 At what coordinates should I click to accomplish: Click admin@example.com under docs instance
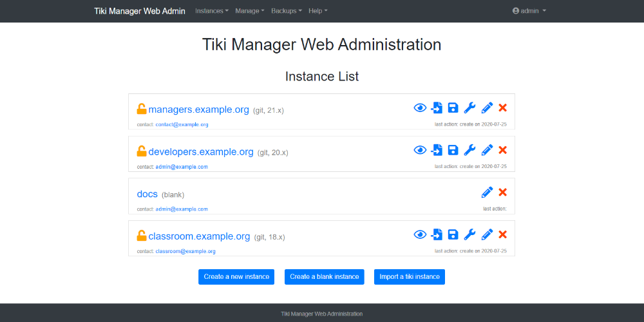coord(182,209)
